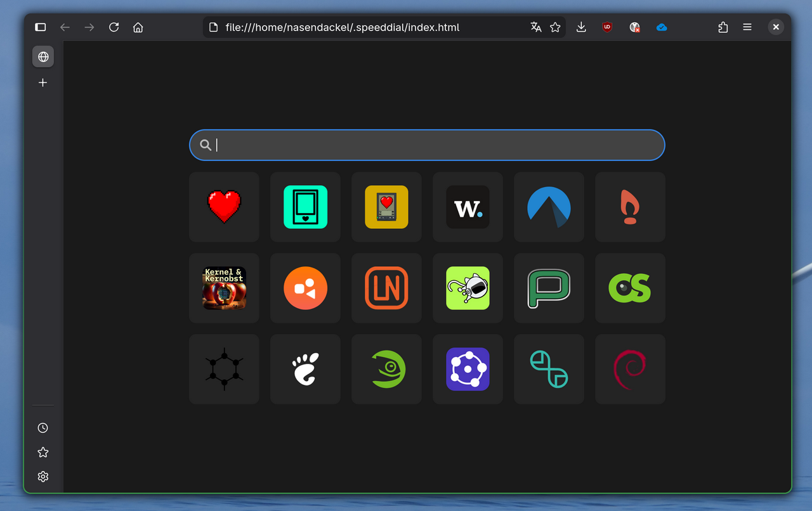Open the green CS logo tile
812x511 pixels.
(630, 288)
